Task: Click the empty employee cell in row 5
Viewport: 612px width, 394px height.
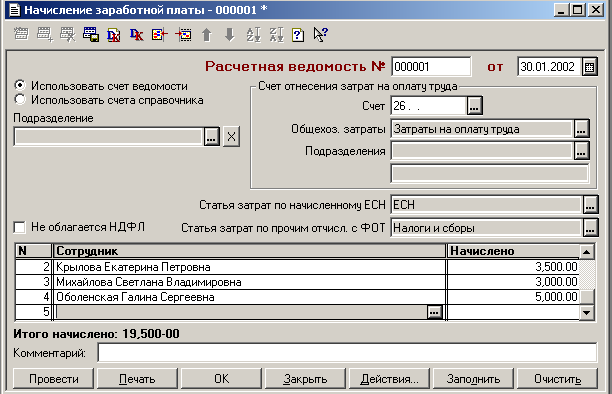Action: [241, 312]
